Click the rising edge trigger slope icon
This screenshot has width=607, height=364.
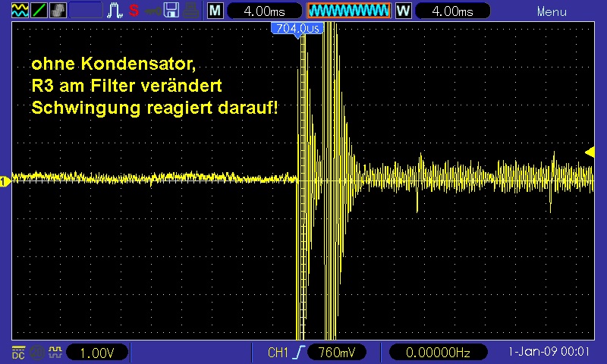tap(298, 353)
